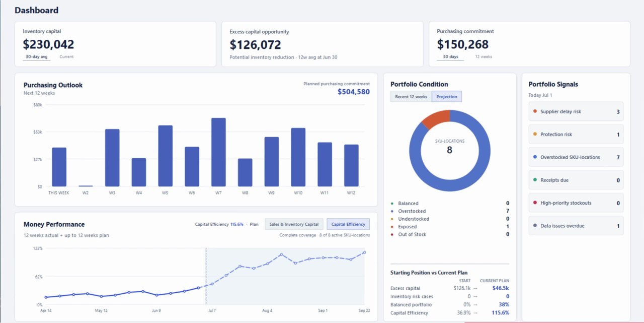Image resolution: width=644 pixels, height=323 pixels.
Task: Click the Capital Efficiency 115.6% label above chart
Action: point(219,224)
